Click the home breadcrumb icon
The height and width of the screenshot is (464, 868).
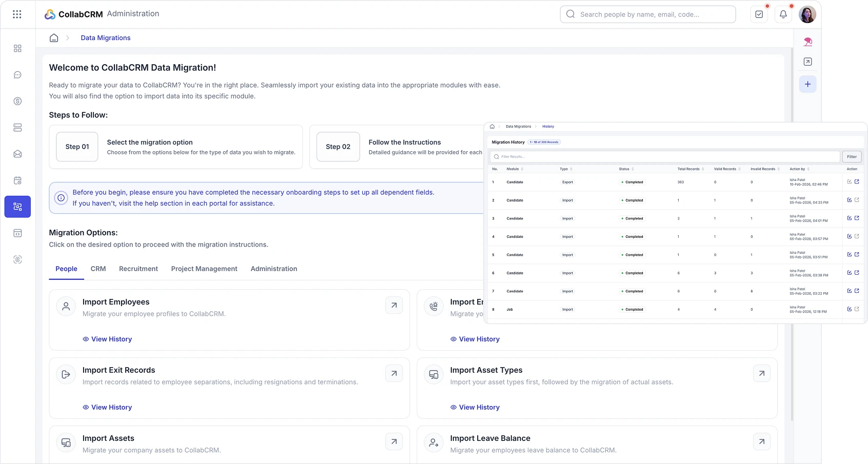coord(54,38)
